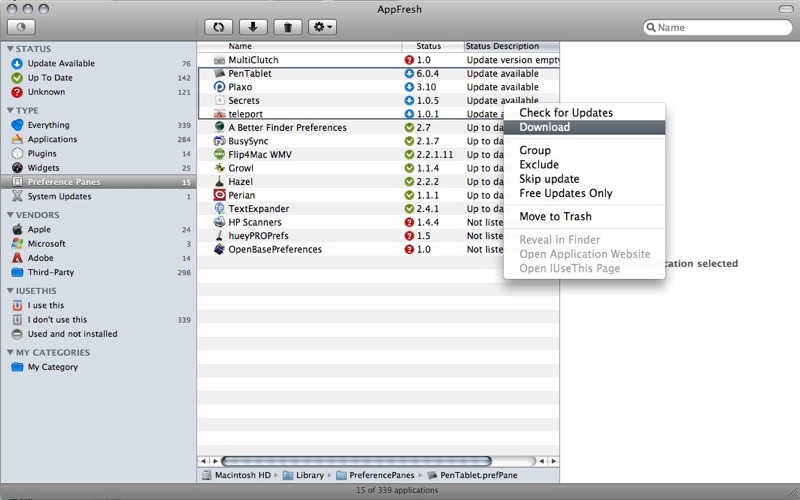Select Adobe vendor filter
Screen dimensions: 800x500
[98, 258]
